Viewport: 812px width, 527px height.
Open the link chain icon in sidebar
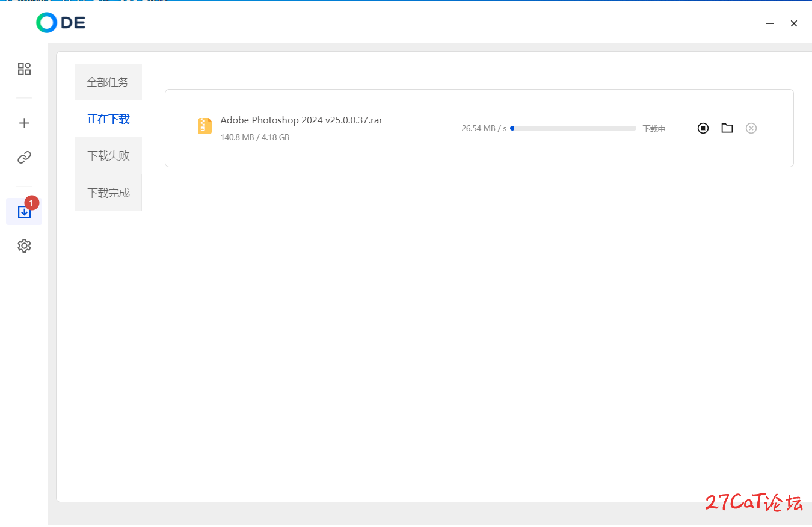(24, 158)
